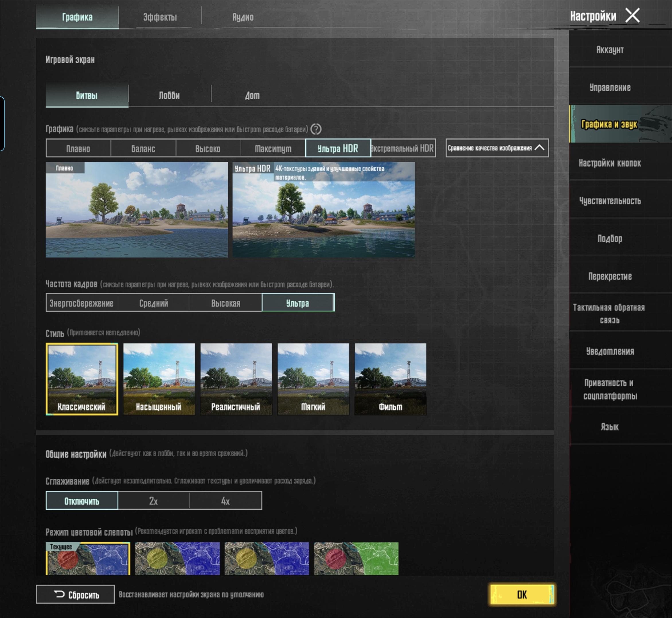Close settings with the X icon
Viewport: 672px width, 618px height.
point(632,15)
